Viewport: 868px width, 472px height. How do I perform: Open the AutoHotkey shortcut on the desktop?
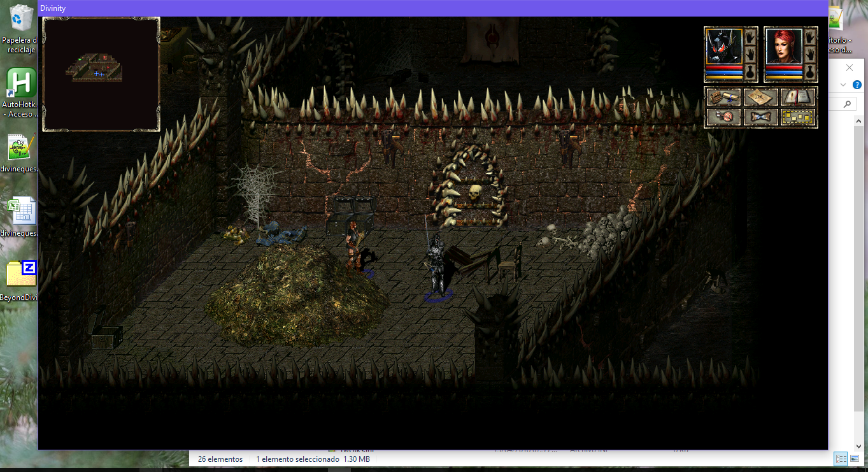point(21,93)
